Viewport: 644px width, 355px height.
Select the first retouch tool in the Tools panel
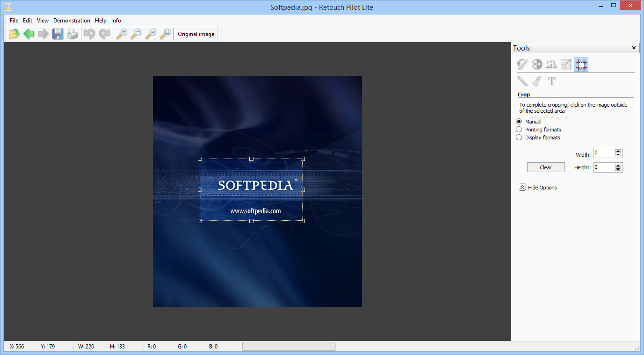click(522, 65)
